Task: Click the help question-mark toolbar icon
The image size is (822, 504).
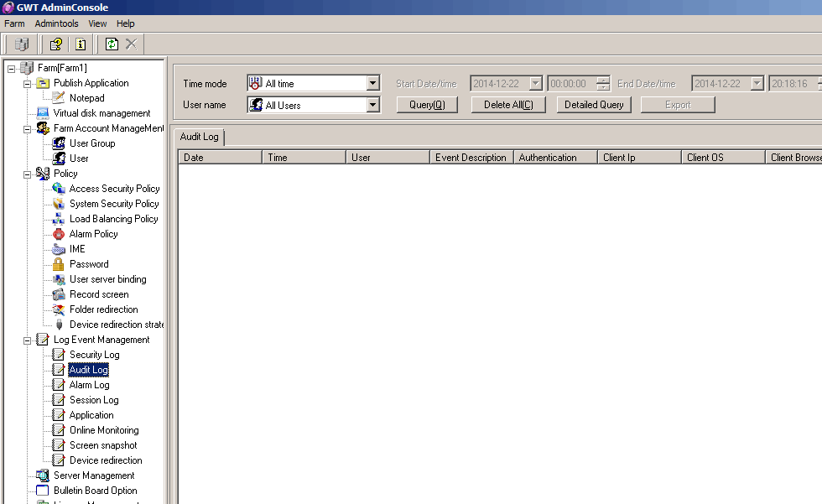Action: pyautogui.click(x=56, y=44)
